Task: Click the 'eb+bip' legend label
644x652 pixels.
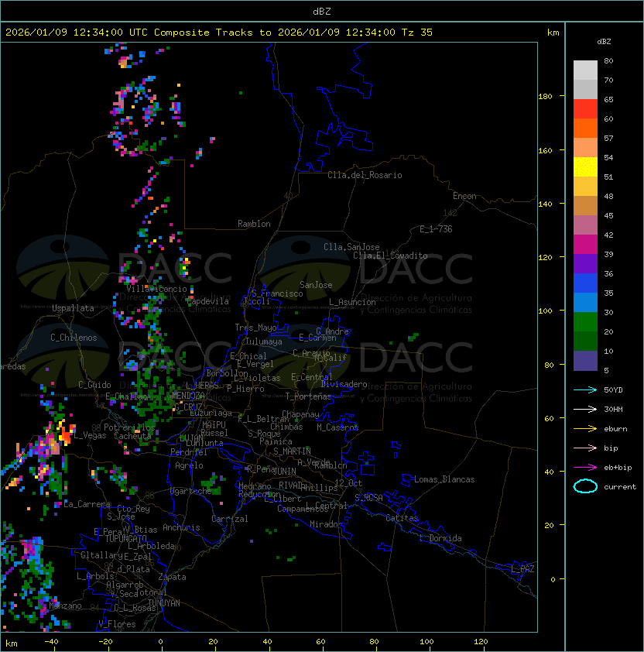Action: (618, 468)
